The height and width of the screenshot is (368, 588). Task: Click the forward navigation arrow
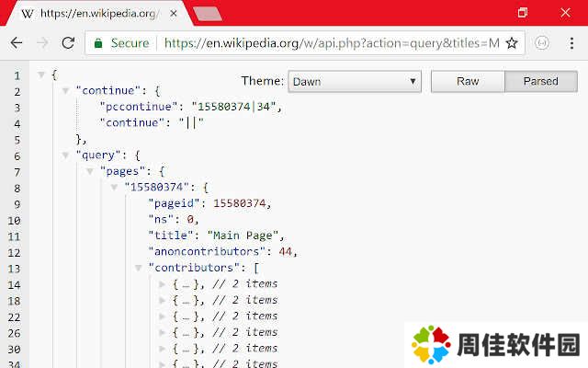pyautogui.click(x=42, y=43)
